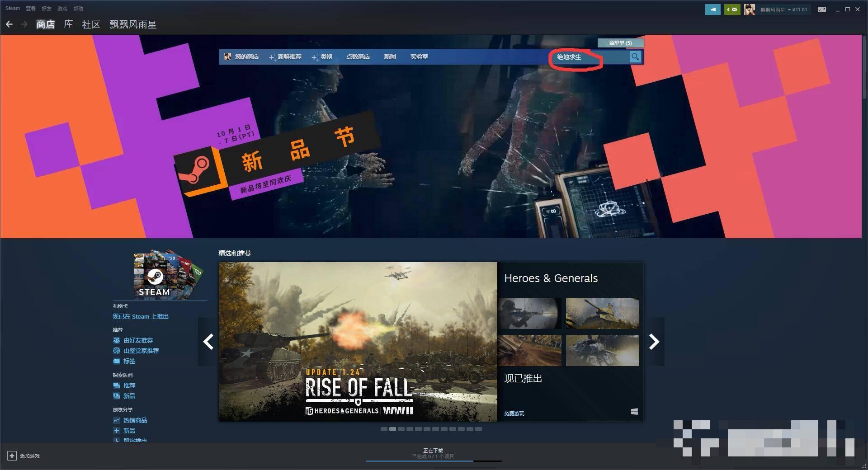The width and height of the screenshot is (868, 470).
Task: Expand the 您的商店 dropdown
Action: pos(247,56)
